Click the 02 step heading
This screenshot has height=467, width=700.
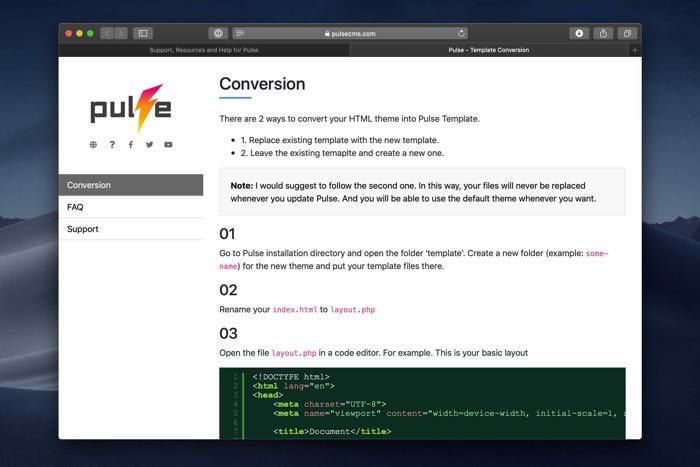228,290
